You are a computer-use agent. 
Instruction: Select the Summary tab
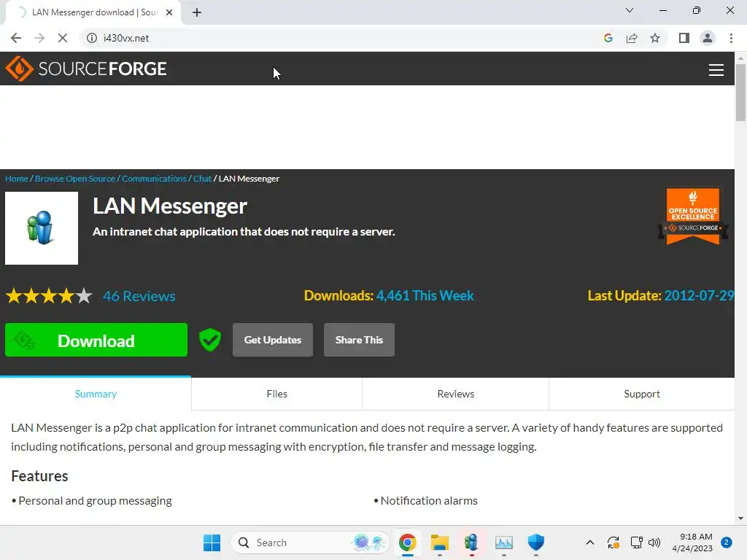coord(96,394)
